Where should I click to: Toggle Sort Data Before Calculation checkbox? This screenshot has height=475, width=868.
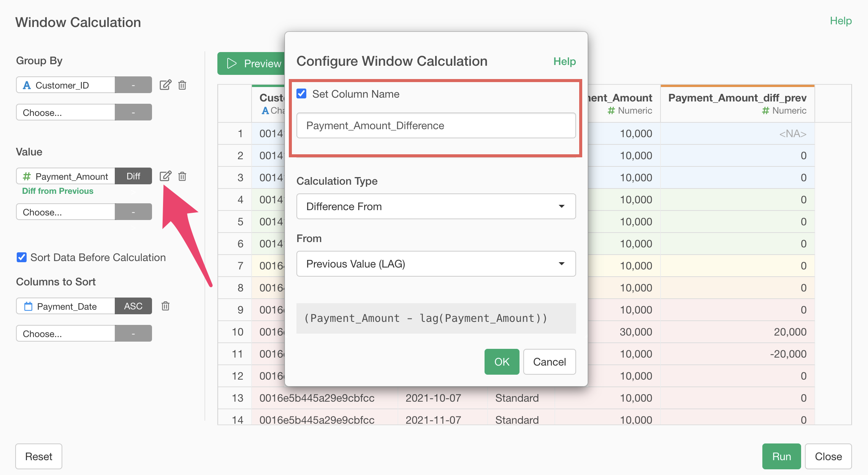point(22,257)
